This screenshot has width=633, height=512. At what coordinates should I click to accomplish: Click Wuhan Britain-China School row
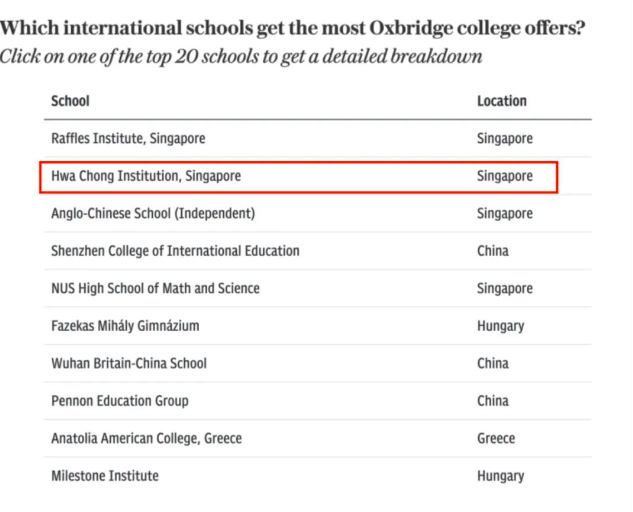[318, 363]
